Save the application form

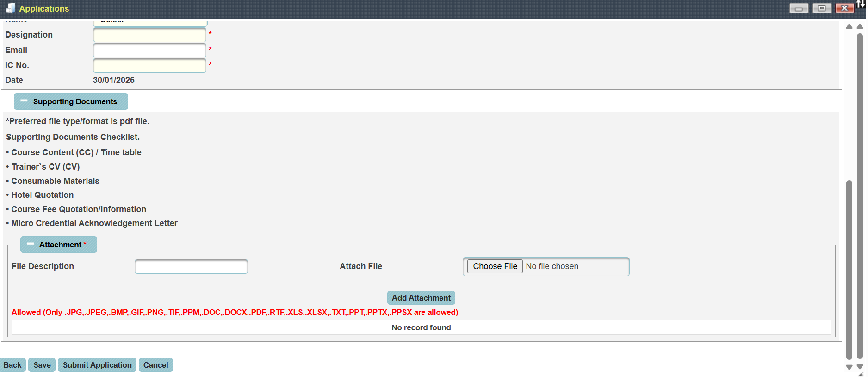pyautogui.click(x=42, y=365)
